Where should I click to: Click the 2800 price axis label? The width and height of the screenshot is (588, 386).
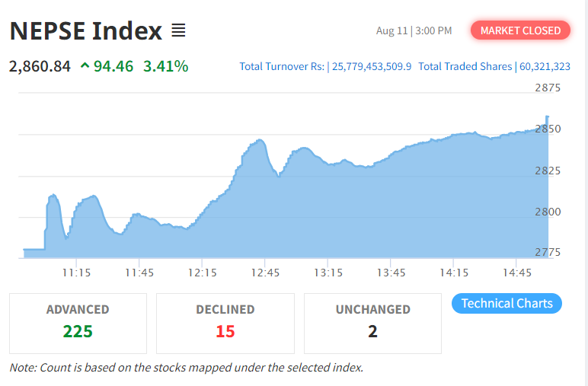coord(548,211)
